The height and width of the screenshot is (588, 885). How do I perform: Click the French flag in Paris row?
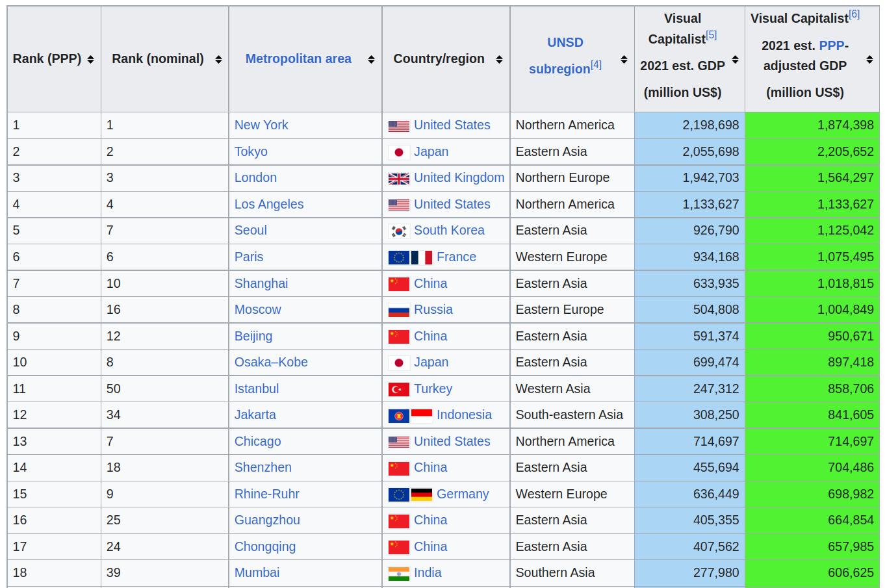[x=422, y=257]
